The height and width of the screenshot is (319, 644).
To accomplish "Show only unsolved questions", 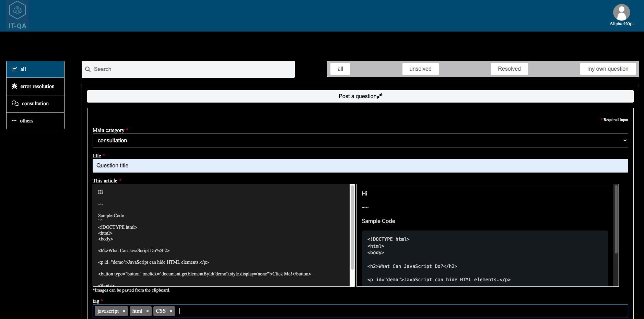I will [420, 69].
